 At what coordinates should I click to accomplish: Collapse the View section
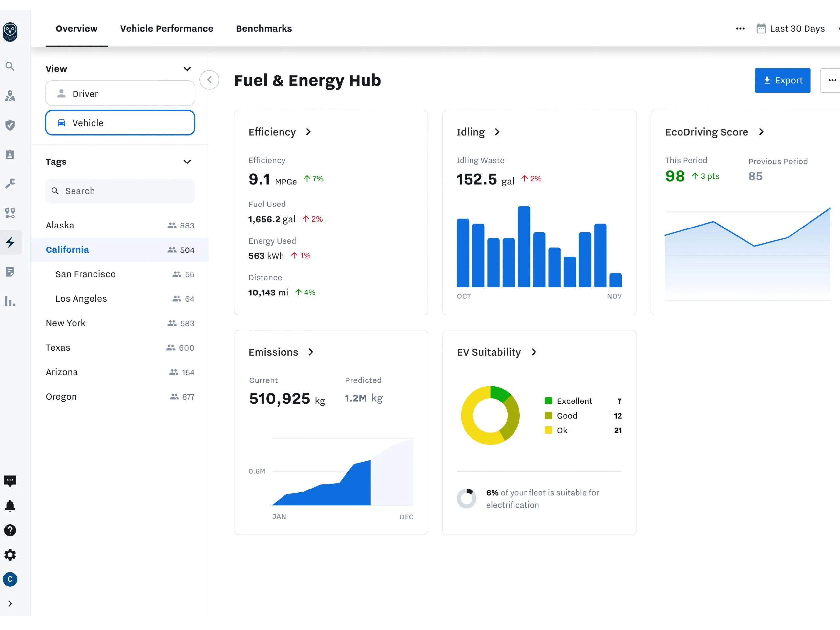[187, 69]
